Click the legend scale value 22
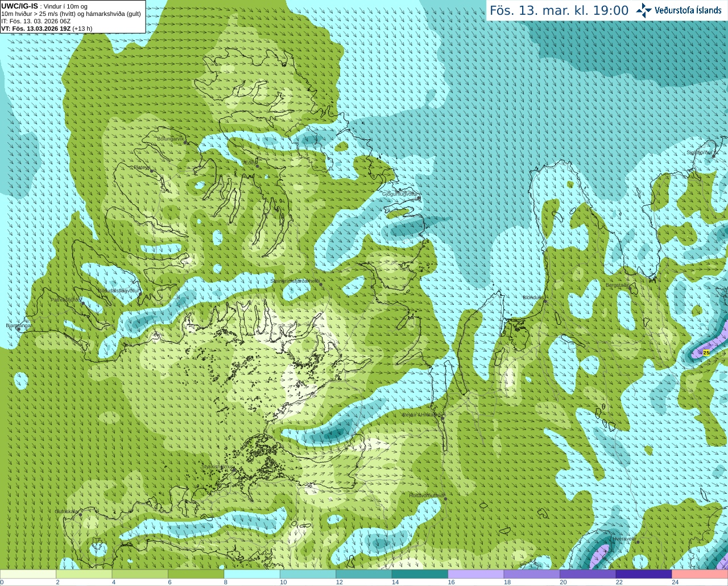Screen dimensions: 728x586 coord(619,582)
